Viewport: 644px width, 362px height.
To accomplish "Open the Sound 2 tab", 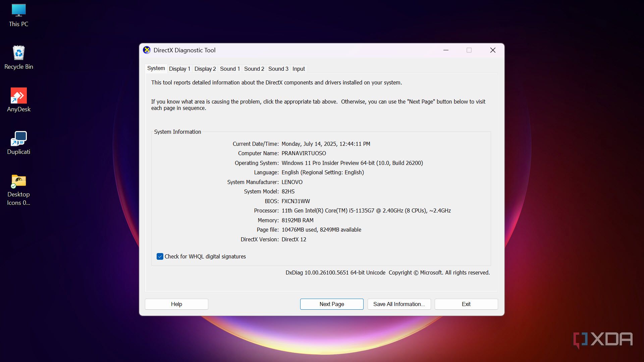I will (254, 69).
